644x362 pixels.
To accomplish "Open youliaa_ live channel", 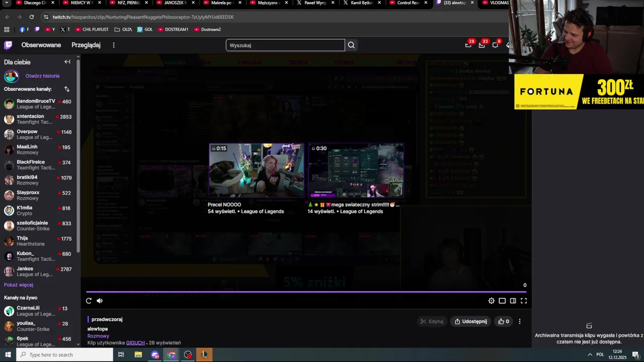I will coord(38,326).
